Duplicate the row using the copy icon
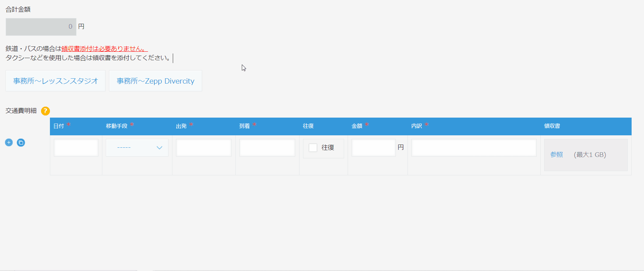This screenshot has height=271, width=644. click(21, 142)
